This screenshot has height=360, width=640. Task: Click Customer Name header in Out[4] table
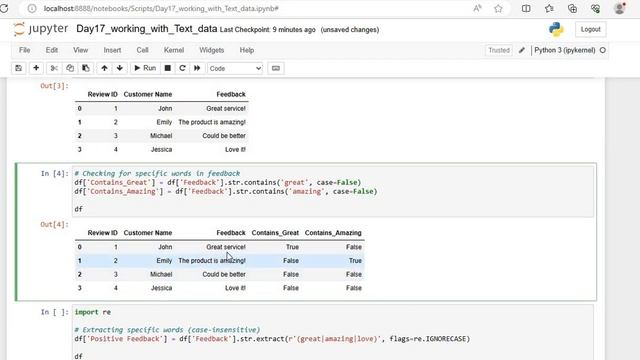(x=148, y=233)
